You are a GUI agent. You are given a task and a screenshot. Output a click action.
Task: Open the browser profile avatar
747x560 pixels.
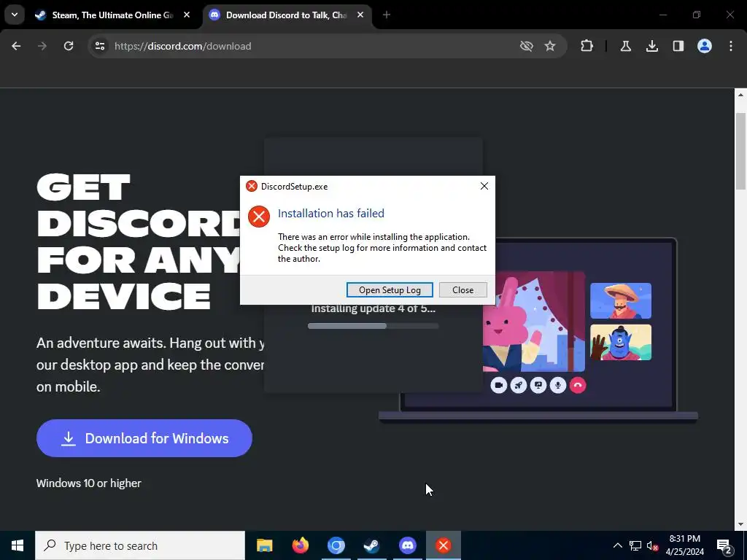pos(705,46)
